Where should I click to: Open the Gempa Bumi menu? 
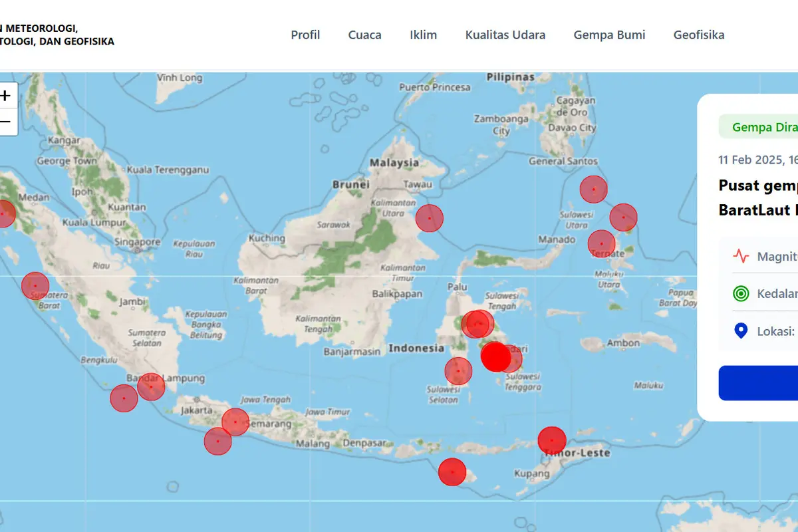[x=610, y=35]
